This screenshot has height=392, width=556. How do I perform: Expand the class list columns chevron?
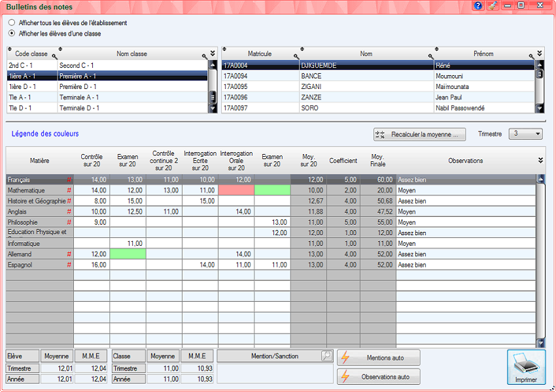(x=213, y=54)
